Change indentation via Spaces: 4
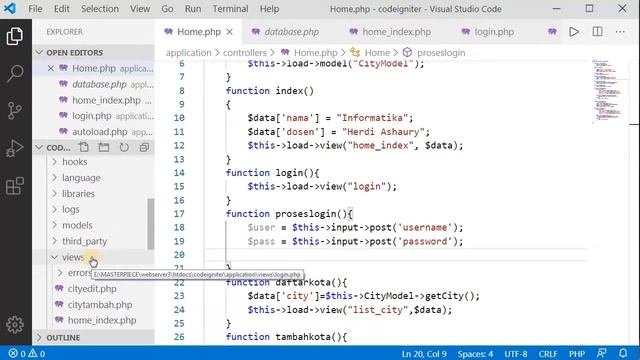 coord(475,353)
